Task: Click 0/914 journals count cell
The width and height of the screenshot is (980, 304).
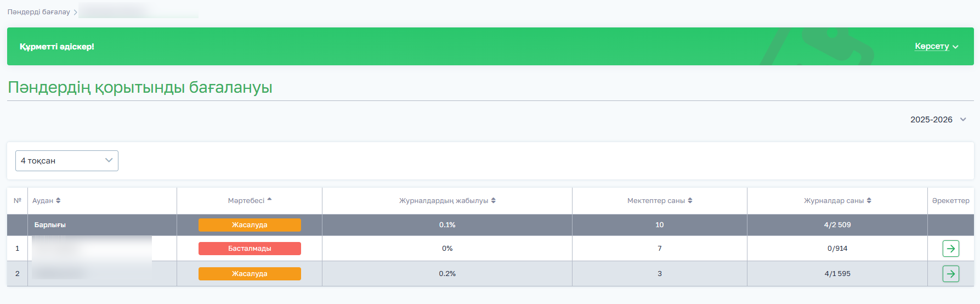Action: tap(837, 249)
